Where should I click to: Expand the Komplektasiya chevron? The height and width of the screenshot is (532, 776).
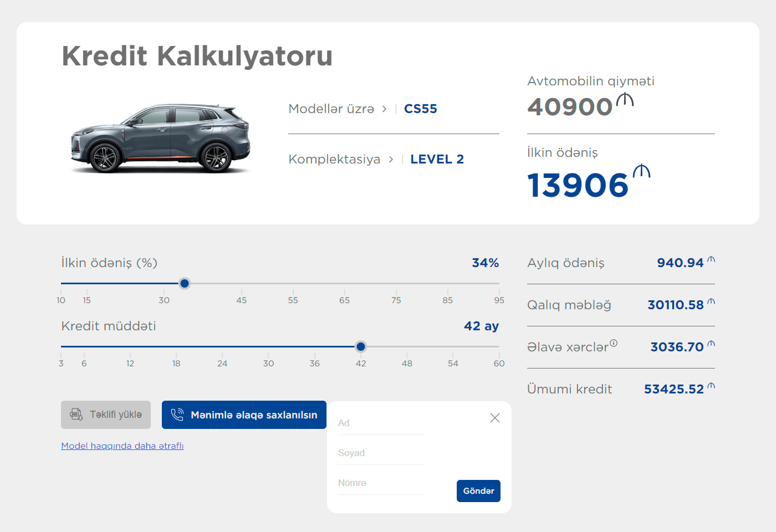pos(391,159)
